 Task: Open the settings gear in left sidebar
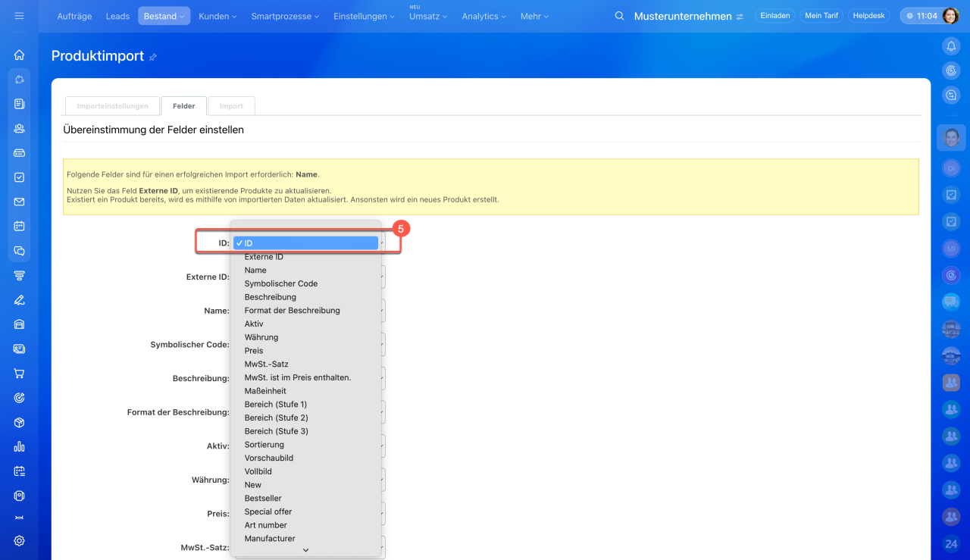point(19,541)
